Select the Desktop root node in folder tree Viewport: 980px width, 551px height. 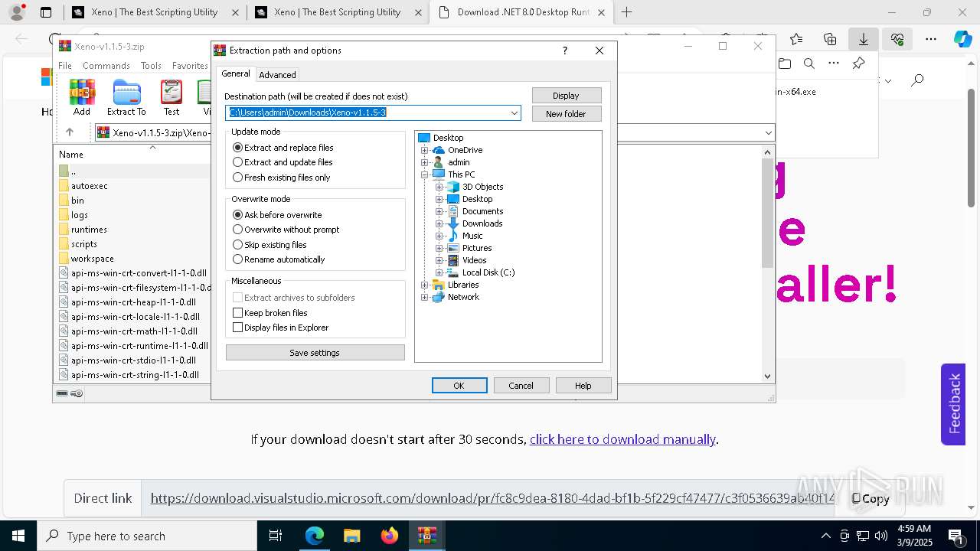[x=448, y=138]
